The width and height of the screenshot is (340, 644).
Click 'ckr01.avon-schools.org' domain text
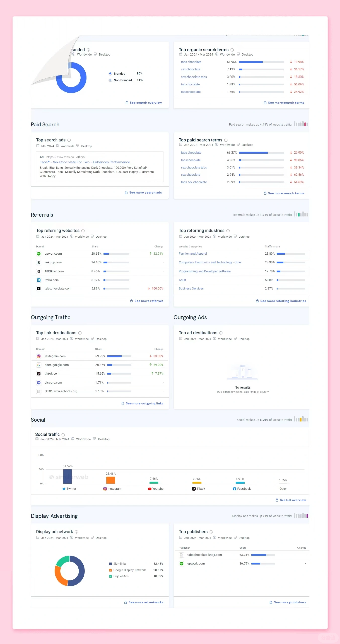(x=61, y=391)
